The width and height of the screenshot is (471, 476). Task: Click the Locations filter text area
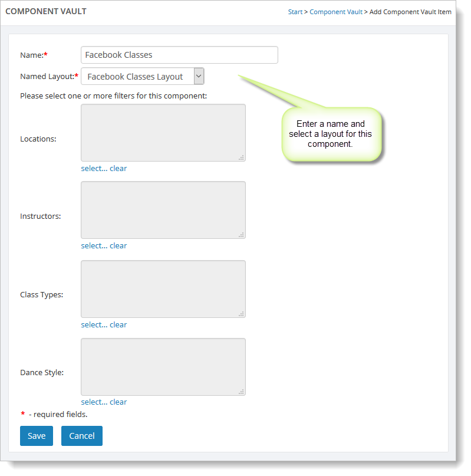(x=163, y=133)
